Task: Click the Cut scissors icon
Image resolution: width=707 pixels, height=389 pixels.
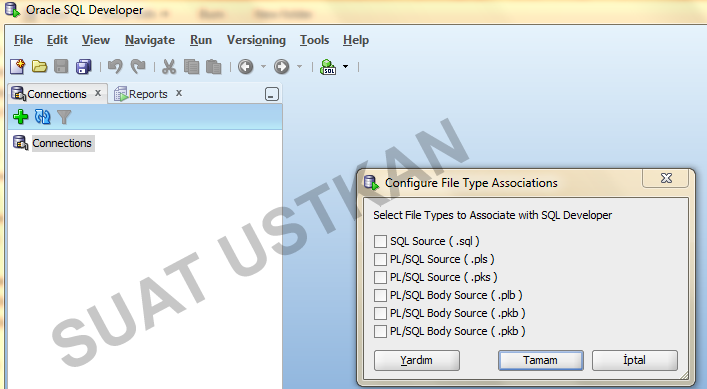Action: [169, 67]
